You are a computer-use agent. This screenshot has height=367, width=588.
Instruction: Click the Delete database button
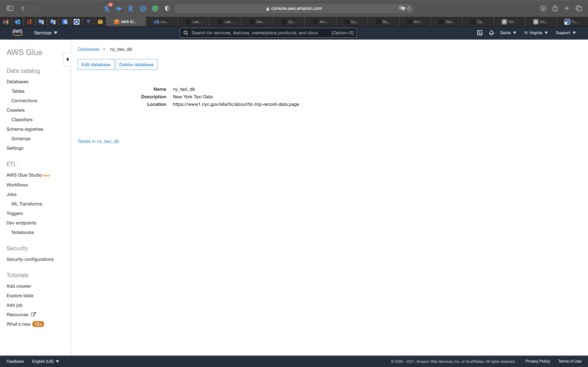[x=136, y=65]
